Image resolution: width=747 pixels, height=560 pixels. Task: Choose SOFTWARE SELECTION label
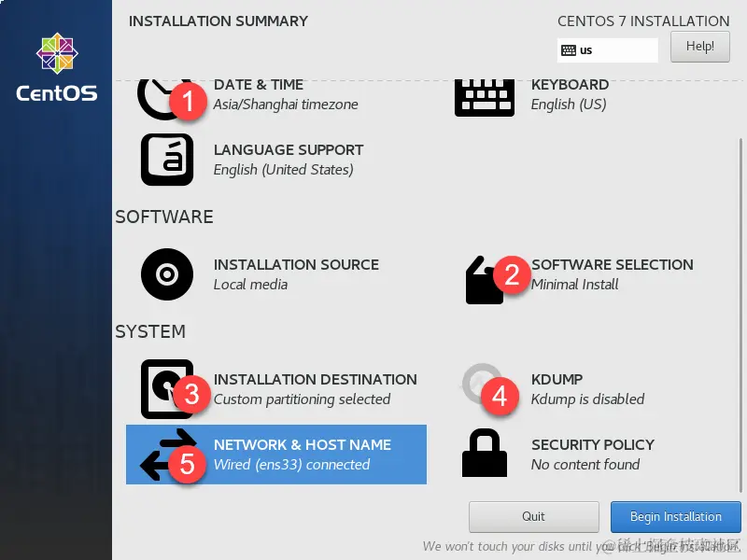pos(613,265)
